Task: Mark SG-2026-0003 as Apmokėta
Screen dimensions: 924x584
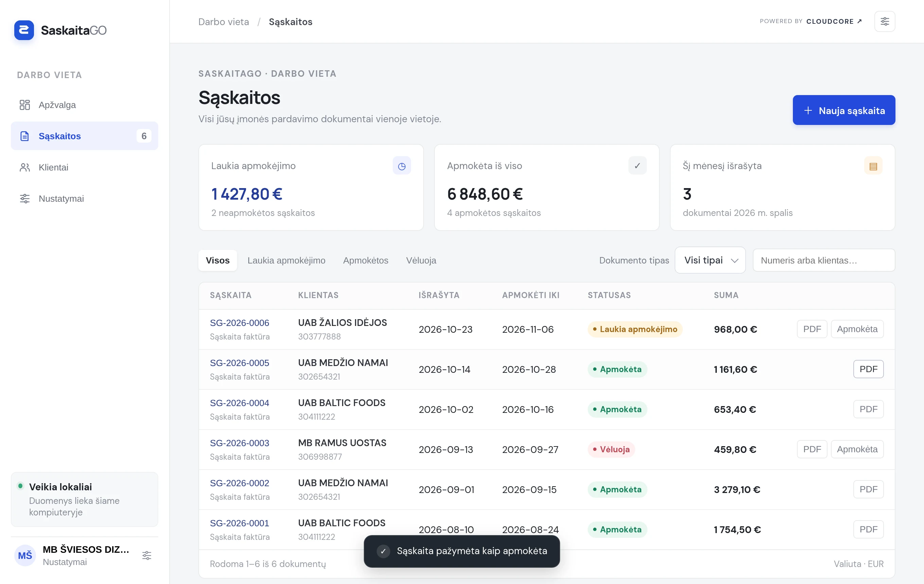Action: coord(857,449)
